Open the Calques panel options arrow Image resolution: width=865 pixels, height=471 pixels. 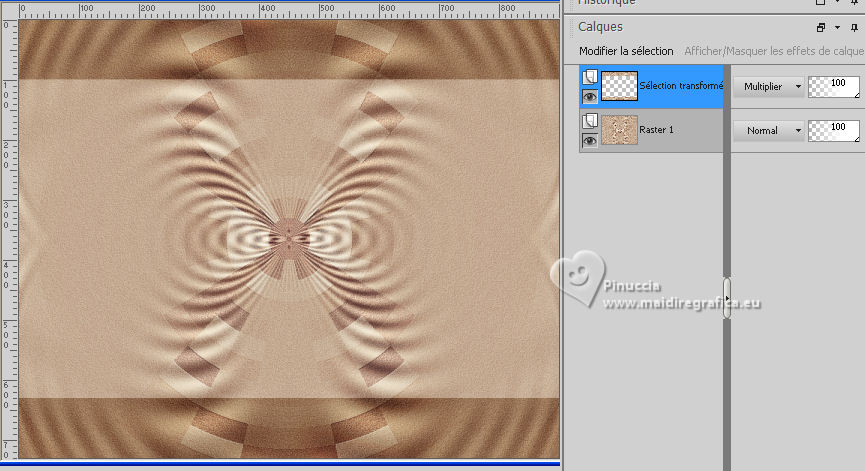point(837,27)
